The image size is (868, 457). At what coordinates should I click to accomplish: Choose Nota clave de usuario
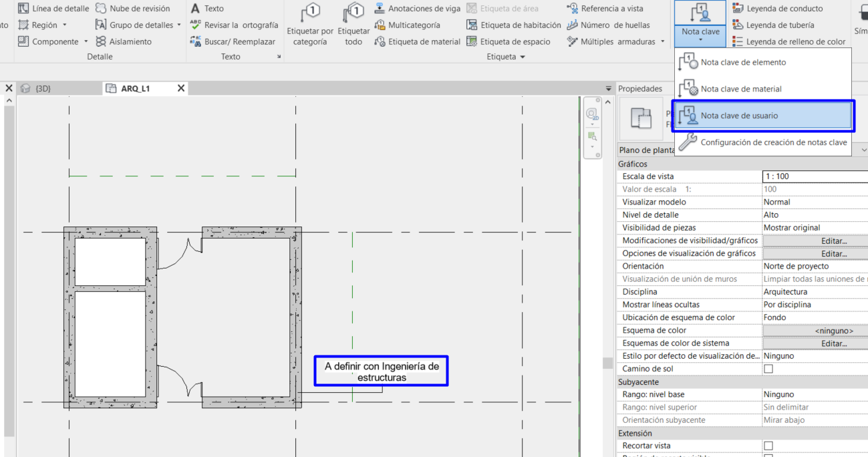[763, 116]
